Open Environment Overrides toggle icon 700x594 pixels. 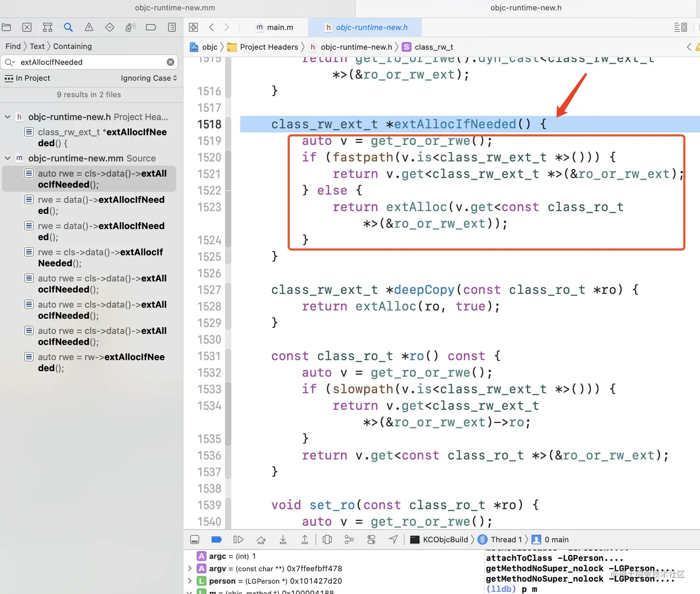click(x=371, y=540)
